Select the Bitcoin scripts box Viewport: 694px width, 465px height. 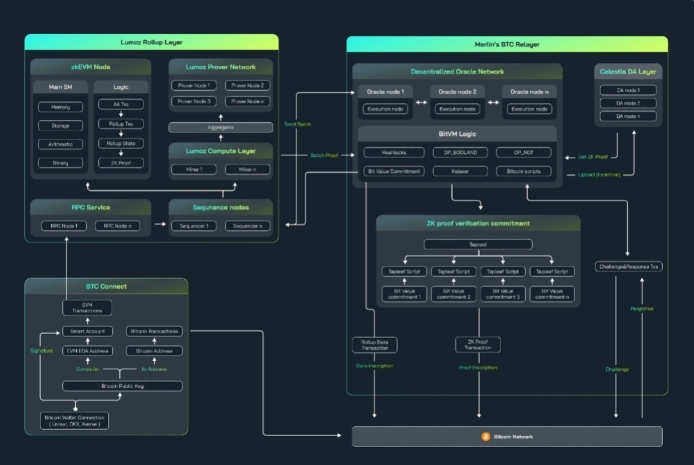point(524,171)
